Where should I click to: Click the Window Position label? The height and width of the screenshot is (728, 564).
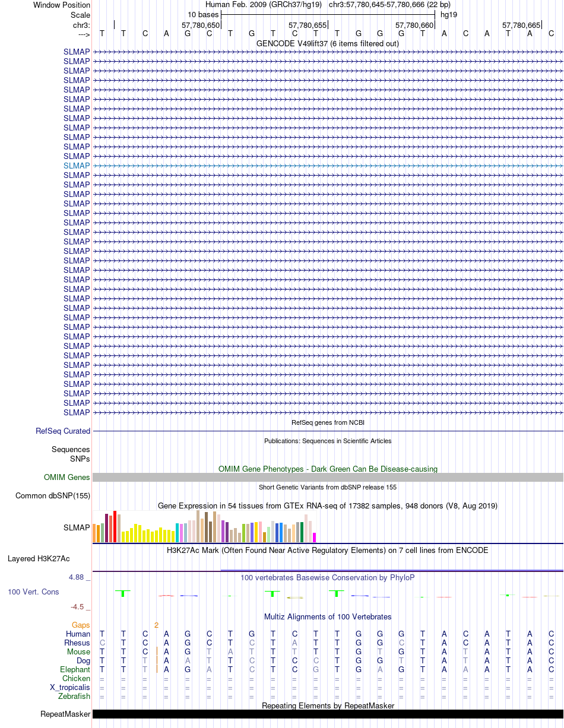click(62, 5)
